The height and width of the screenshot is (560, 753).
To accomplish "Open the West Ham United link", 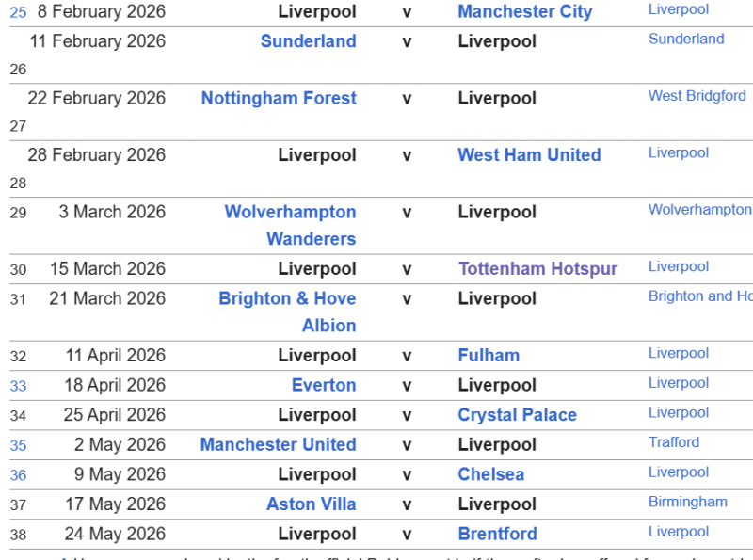I will pos(529,155).
